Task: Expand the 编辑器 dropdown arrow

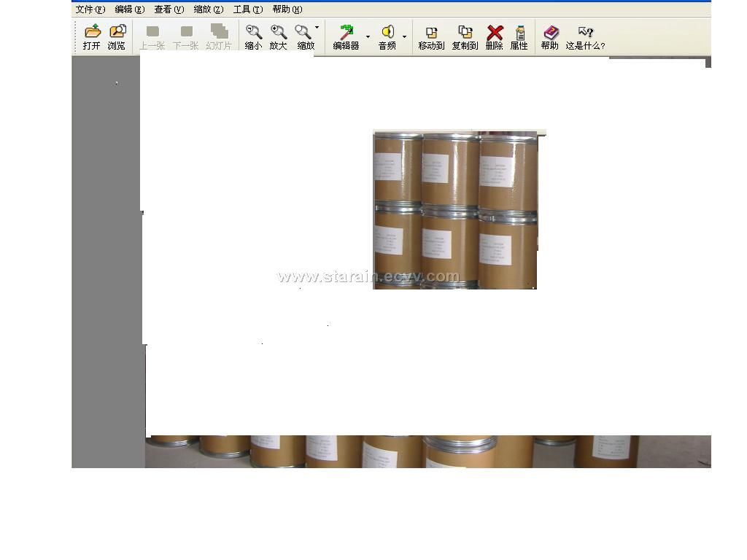Action: [x=368, y=36]
